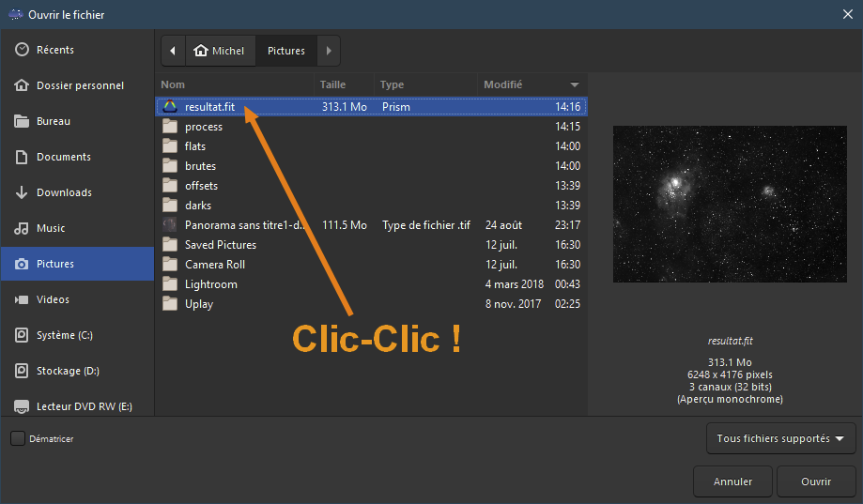Confirm with the Ouvrir button
The width and height of the screenshot is (863, 504).
coord(816,481)
